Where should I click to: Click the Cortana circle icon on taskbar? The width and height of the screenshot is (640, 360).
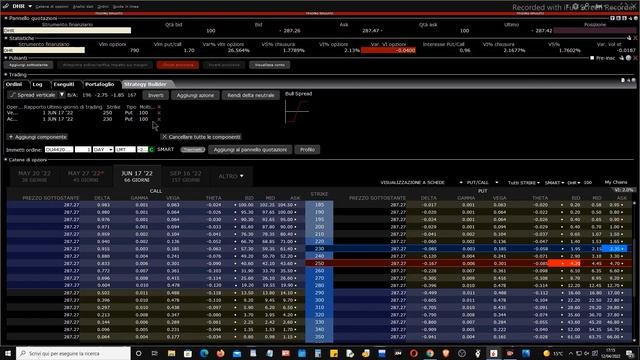pos(138,353)
